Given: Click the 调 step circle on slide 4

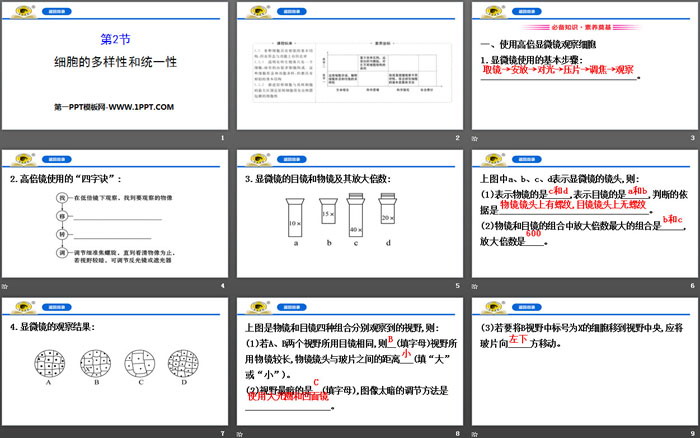Looking at the screenshot, I should (x=62, y=253).
